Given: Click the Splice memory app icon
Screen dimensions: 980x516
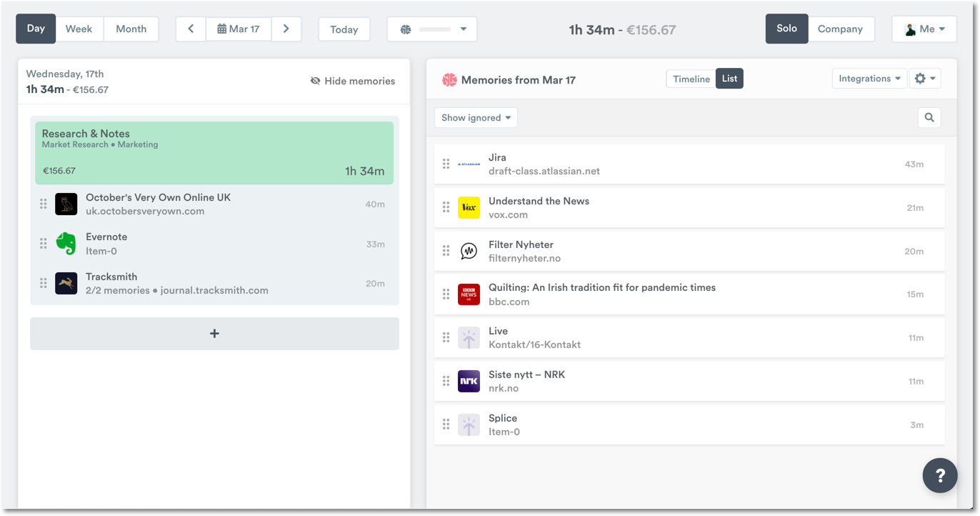Looking at the screenshot, I should 469,425.
